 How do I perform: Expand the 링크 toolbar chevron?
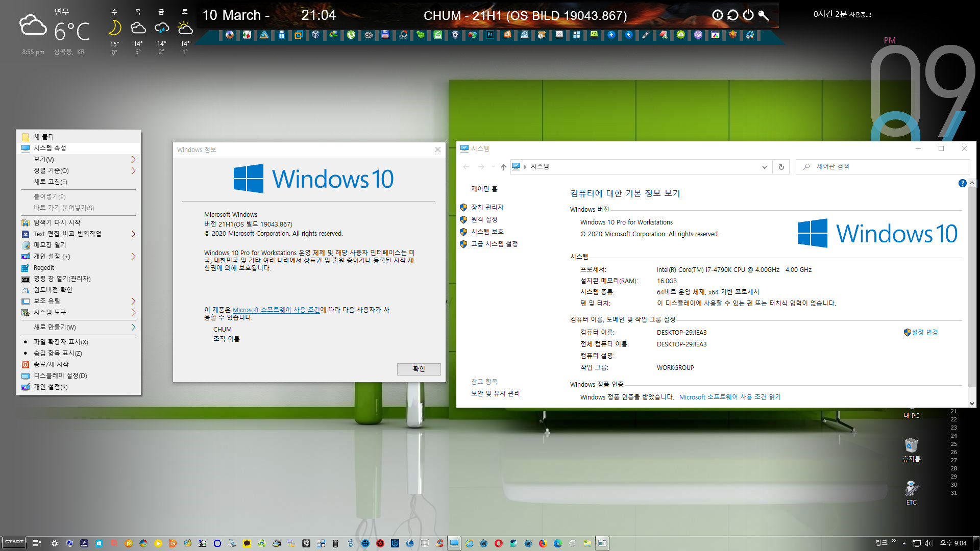893,541
